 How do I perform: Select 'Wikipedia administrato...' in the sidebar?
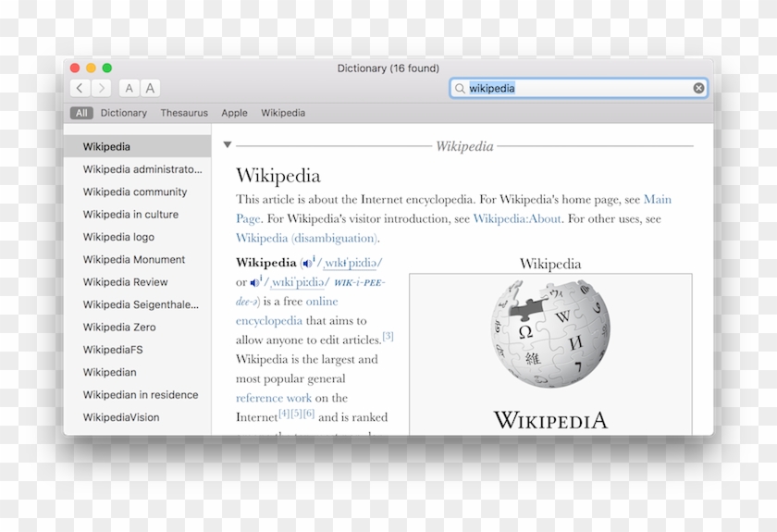pyautogui.click(x=137, y=169)
